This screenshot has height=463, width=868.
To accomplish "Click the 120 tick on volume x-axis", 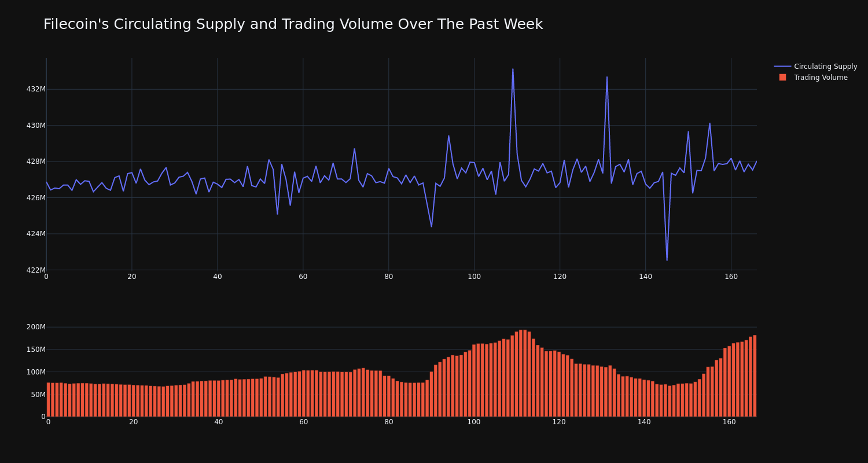I will point(559,422).
